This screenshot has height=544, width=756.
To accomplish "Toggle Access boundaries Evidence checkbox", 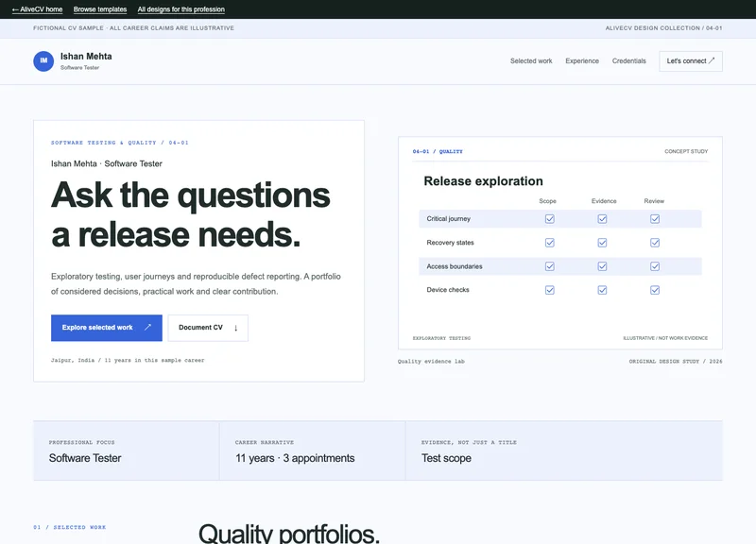I will point(602,266).
